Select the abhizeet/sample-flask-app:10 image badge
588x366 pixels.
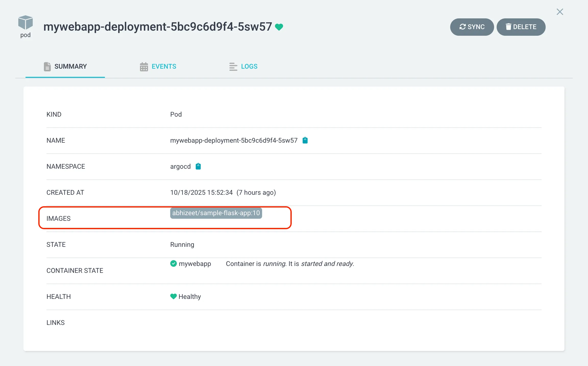tap(216, 213)
